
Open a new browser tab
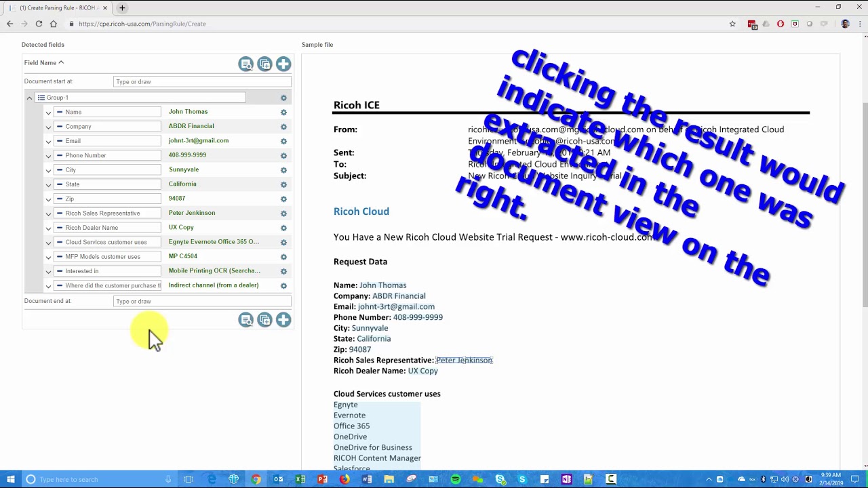pos(122,8)
